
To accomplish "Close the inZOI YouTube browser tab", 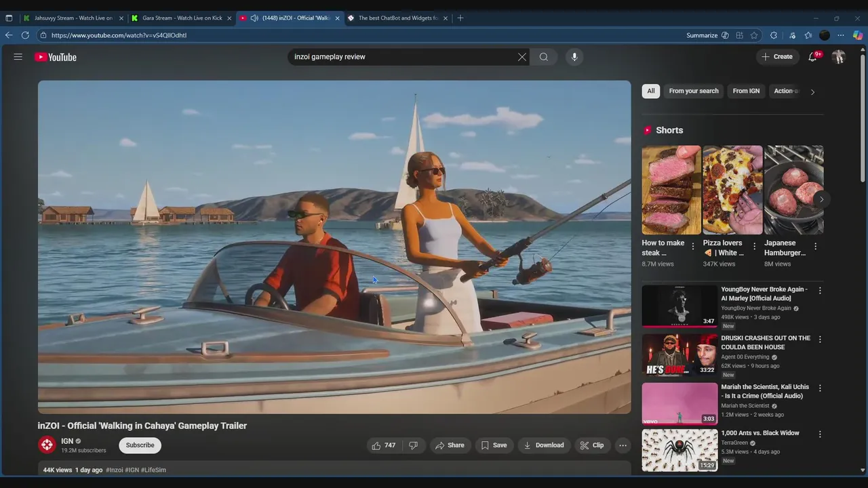I will coord(337,18).
